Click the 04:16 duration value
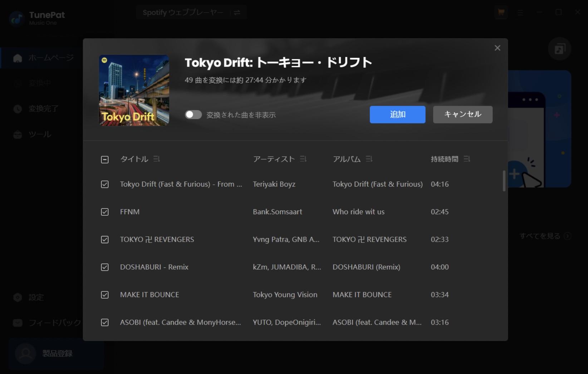This screenshot has width=588, height=374. coord(440,184)
